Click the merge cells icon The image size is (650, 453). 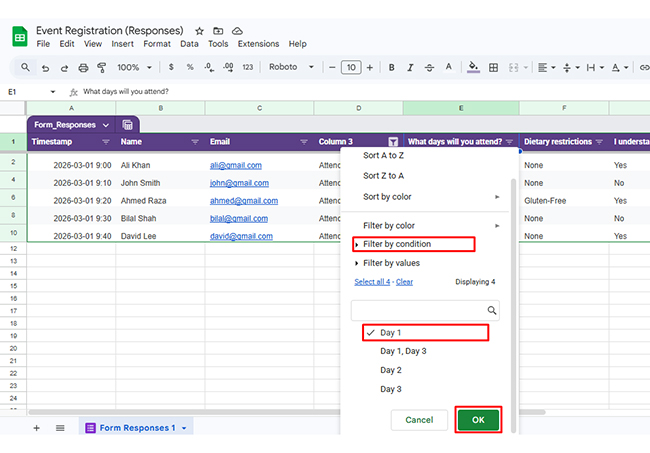point(513,68)
